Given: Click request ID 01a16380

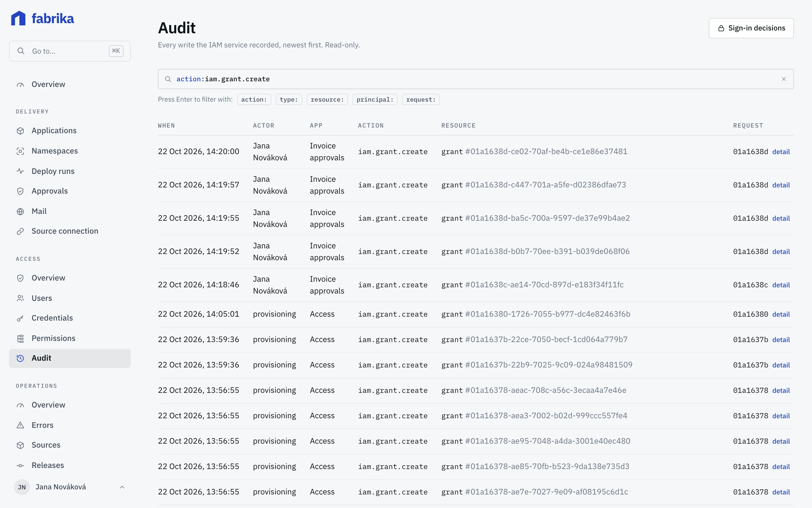Looking at the screenshot, I should point(750,314).
